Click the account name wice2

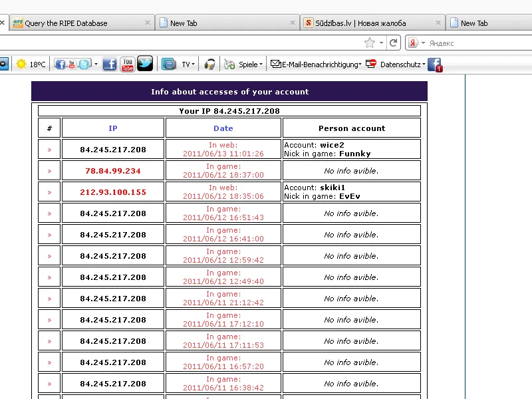pyautogui.click(x=332, y=145)
